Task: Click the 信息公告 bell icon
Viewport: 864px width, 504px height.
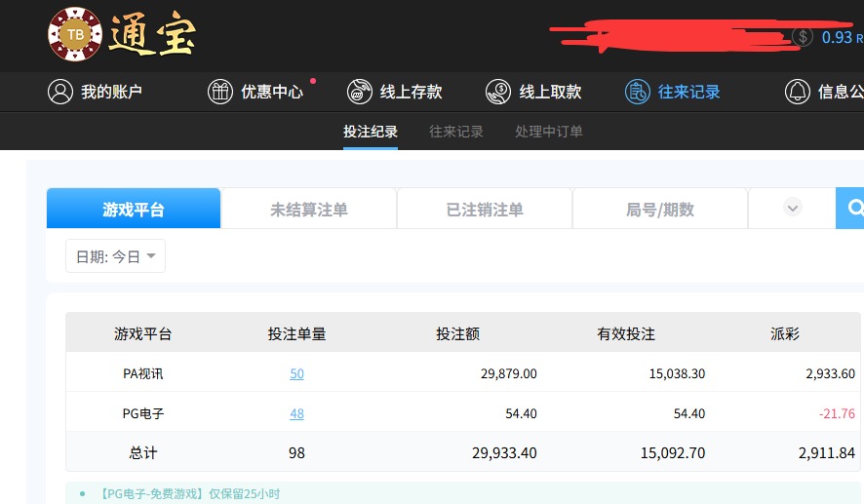Action: pyautogui.click(x=798, y=92)
